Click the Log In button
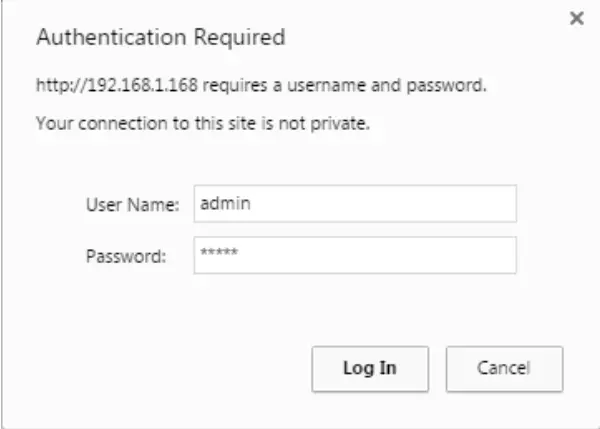Image resolution: width=600 pixels, height=429 pixels. (370, 368)
